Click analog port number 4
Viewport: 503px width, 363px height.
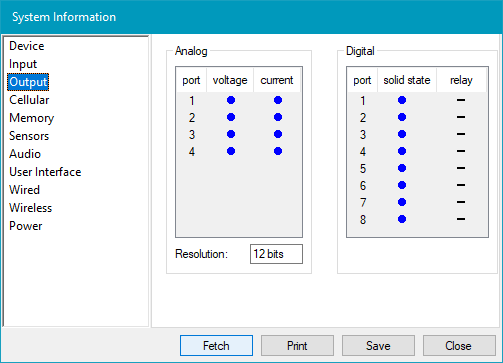[192, 152]
